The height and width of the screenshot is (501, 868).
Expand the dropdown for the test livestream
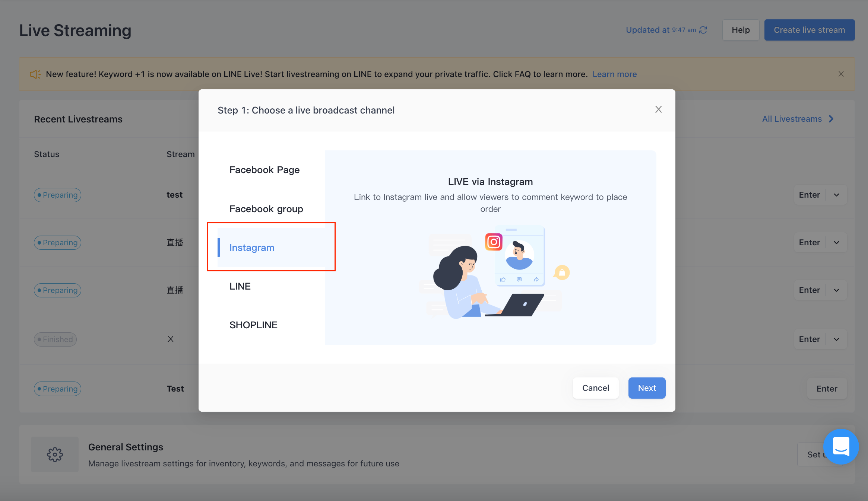point(837,195)
